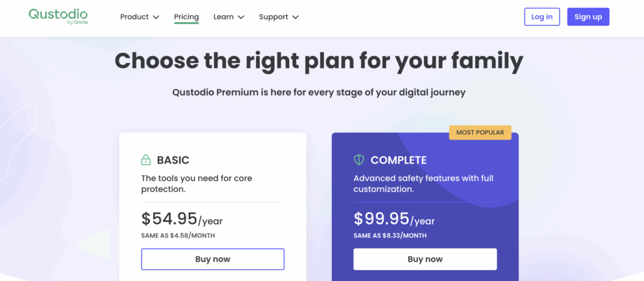The image size is (644, 281).
Task: Select the BASIC plan title
Action: pos(173,160)
